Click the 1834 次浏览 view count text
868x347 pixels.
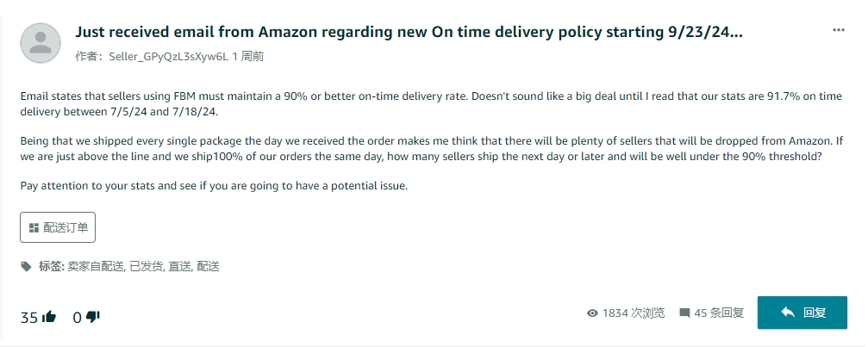click(634, 313)
